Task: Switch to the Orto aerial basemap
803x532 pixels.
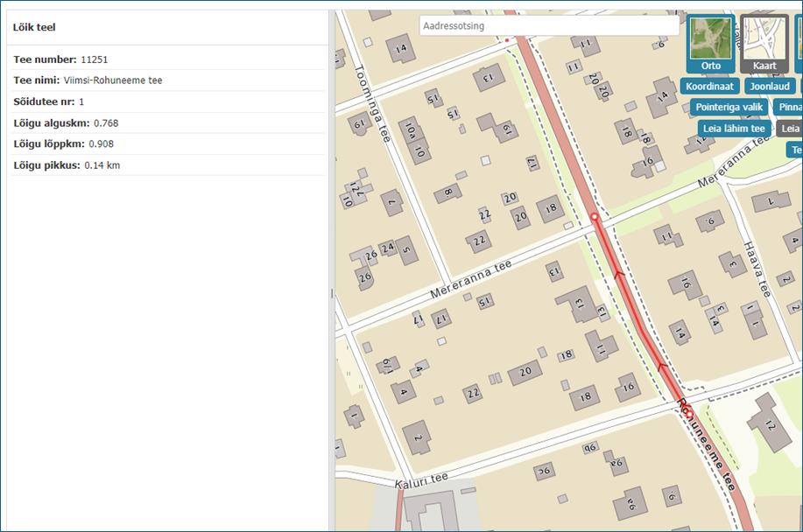Action: click(x=710, y=43)
